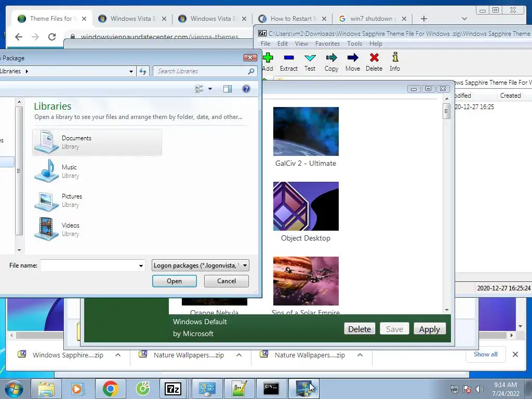The width and height of the screenshot is (532, 399).
Task: Reload the Chrome page
Action: coord(51,37)
